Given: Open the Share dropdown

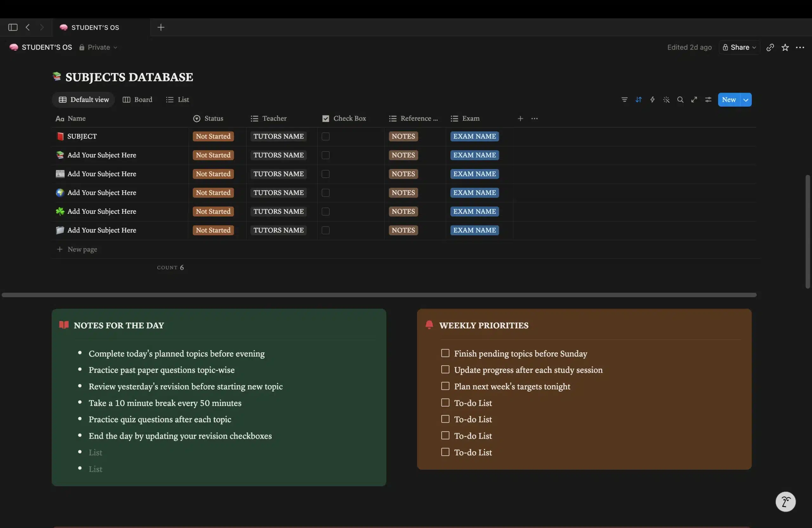Looking at the screenshot, I should tap(739, 48).
